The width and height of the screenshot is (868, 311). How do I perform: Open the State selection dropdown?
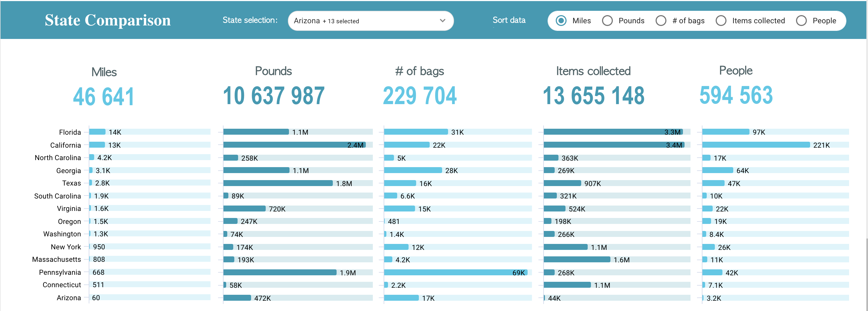click(371, 21)
